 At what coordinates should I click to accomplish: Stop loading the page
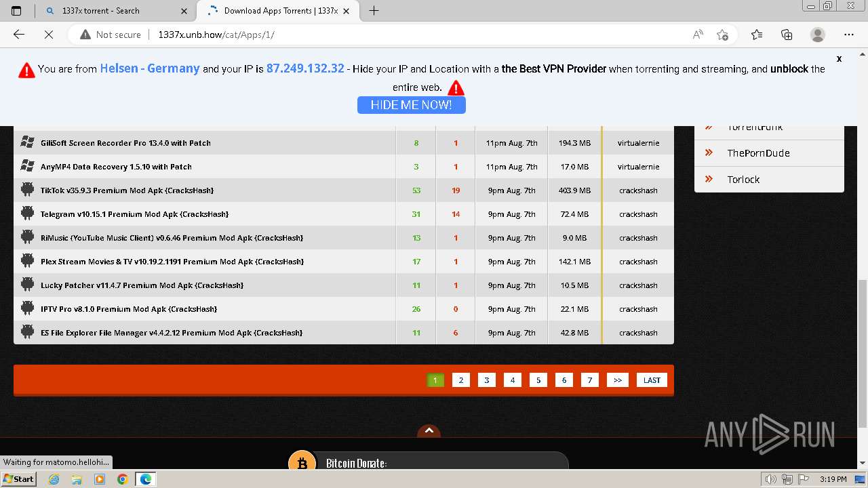49,35
